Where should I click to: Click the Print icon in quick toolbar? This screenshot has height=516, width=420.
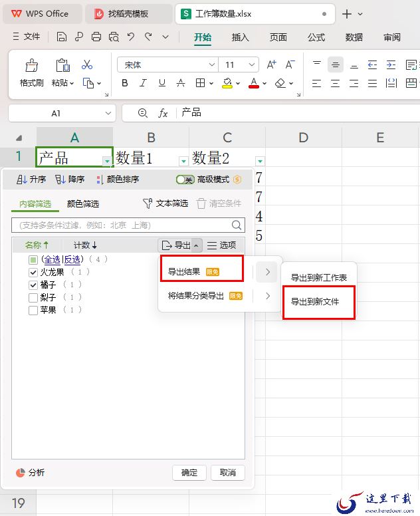(x=96, y=37)
